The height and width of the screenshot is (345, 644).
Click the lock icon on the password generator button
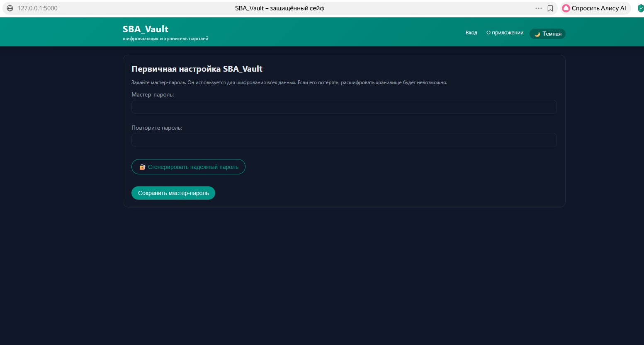tap(142, 166)
